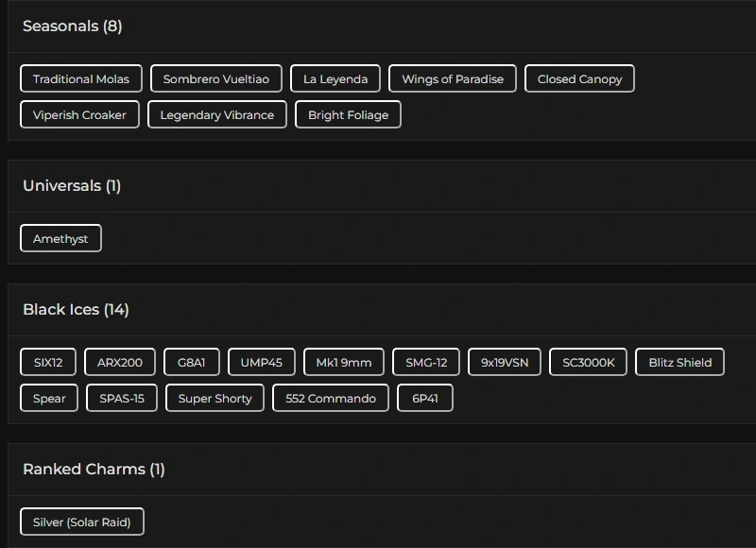Click the Traditional Molas tag

point(81,79)
